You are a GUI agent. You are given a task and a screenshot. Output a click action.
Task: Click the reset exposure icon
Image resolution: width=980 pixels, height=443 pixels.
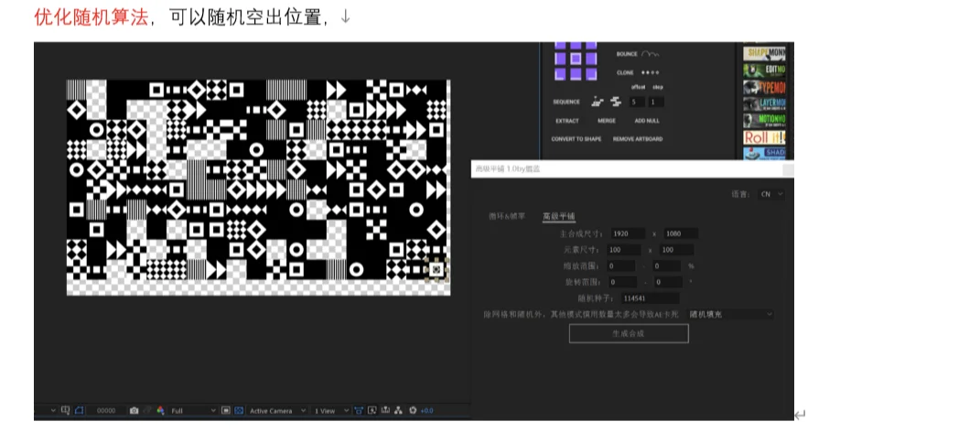413,411
